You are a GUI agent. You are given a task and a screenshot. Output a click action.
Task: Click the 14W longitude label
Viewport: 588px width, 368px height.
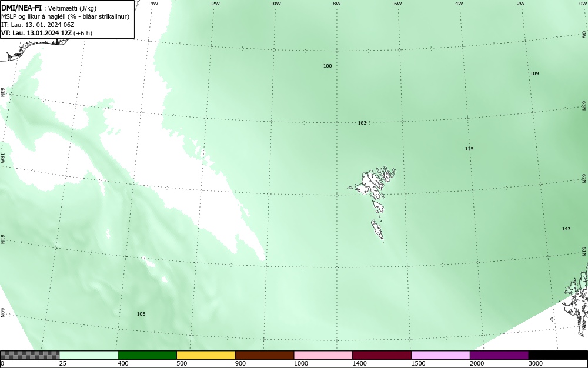153,4
